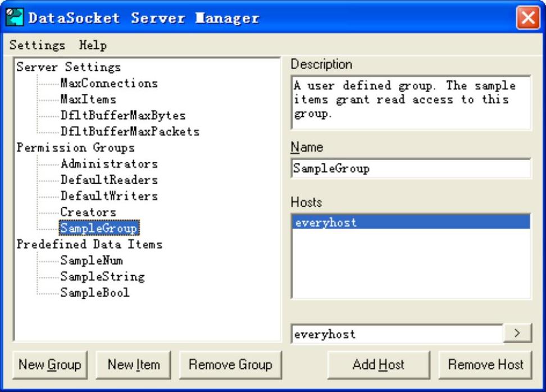Image resolution: width=546 pixels, height=392 pixels.
Task: Select MaxConnections in the tree
Action: click(x=109, y=83)
